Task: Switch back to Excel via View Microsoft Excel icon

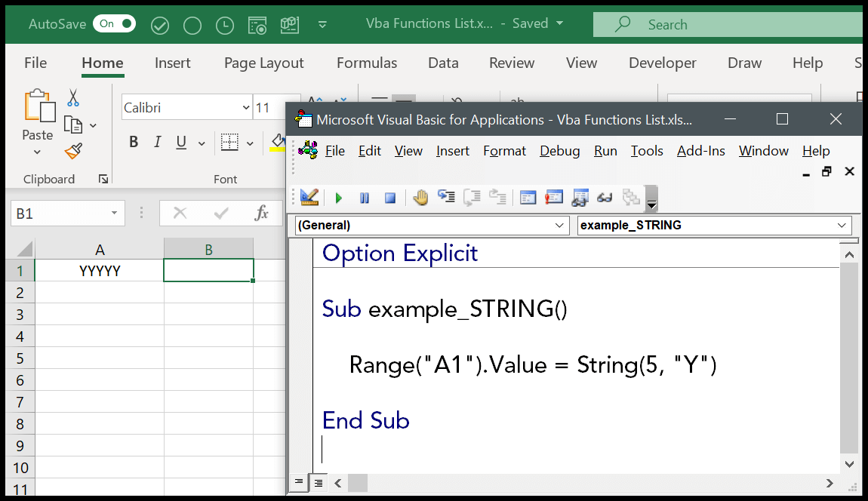Action: [309, 198]
